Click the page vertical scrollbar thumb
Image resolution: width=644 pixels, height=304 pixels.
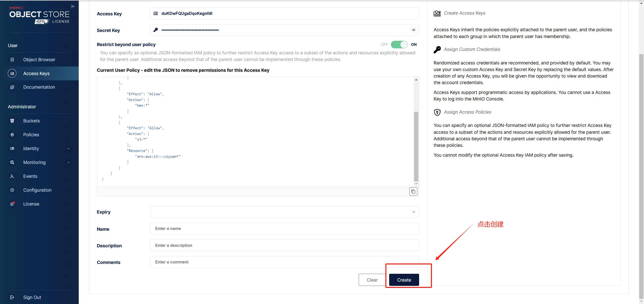[x=641, y=176]
